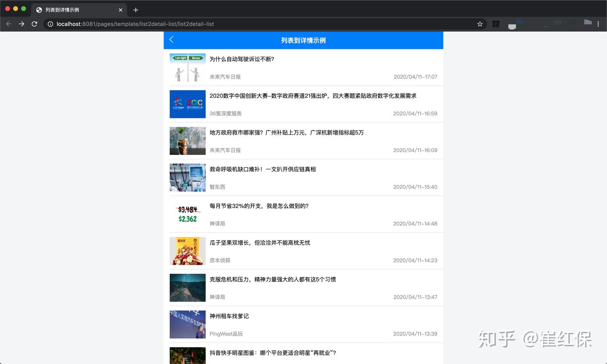Open the 瓜子坚果双增长 article
Viewport: 607px width, 364px height.
260,242
